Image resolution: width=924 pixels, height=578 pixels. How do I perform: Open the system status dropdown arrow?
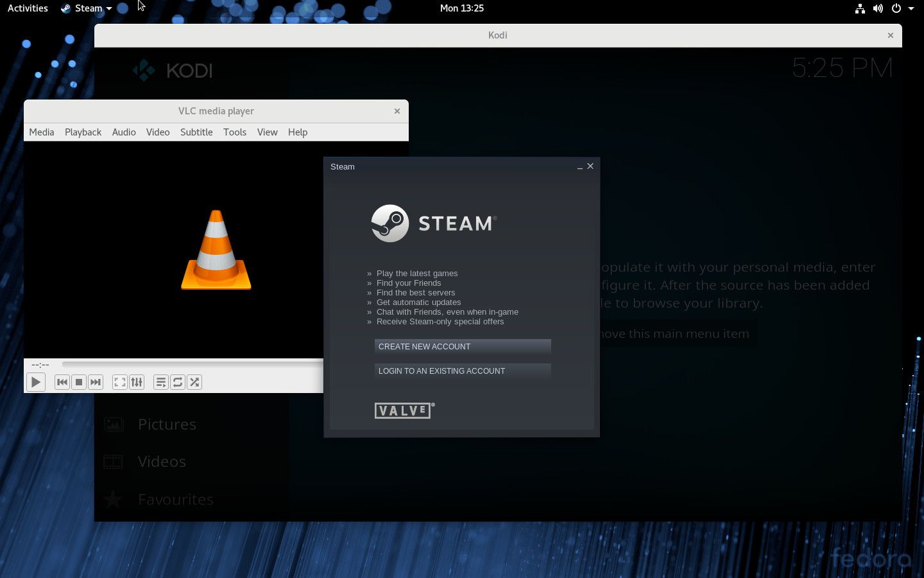tap(912, 8)
